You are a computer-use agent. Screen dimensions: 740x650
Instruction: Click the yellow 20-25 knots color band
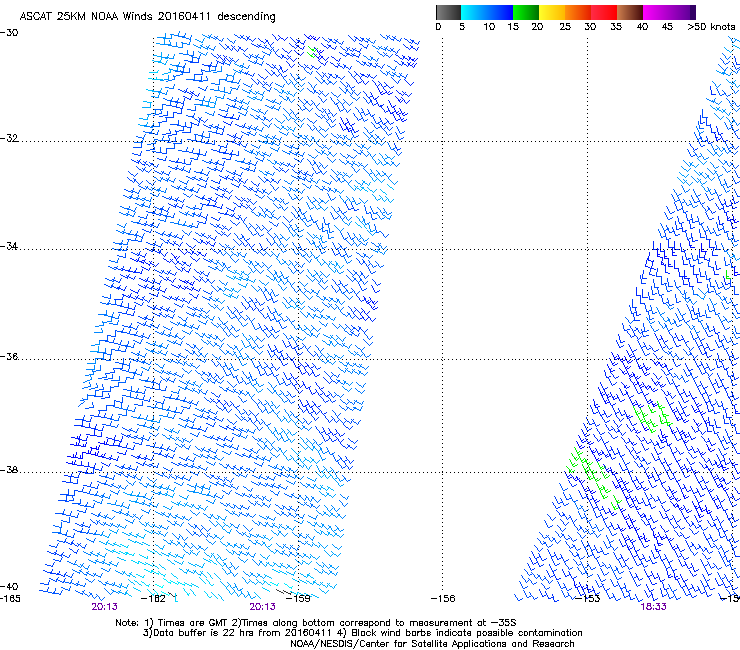click(x=552, y=12)
